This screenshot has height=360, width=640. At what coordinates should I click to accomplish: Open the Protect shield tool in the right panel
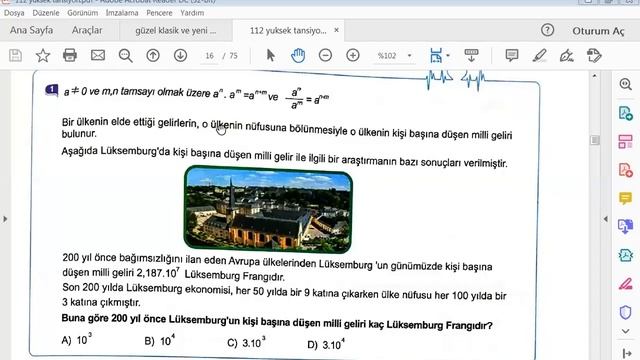point(625,312)
